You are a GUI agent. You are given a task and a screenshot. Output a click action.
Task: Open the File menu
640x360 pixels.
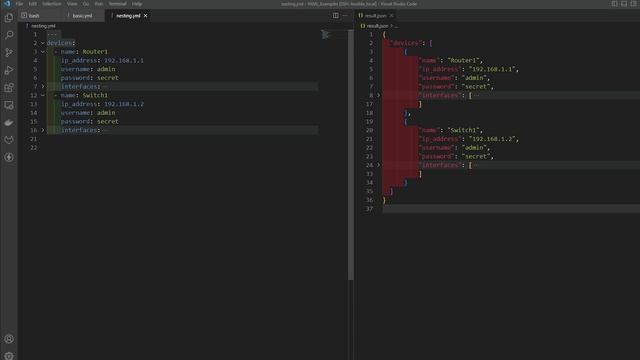point(19,4)
